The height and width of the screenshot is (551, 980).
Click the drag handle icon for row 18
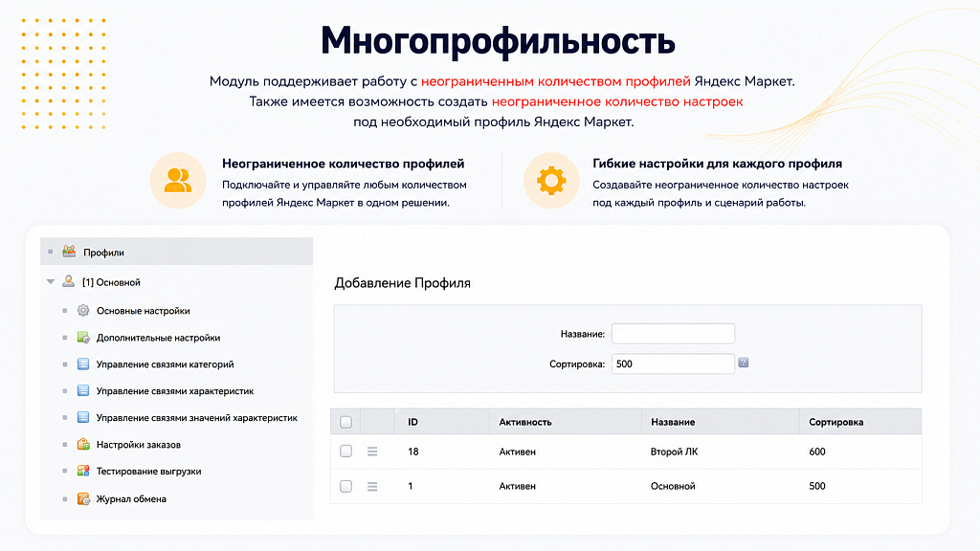pyautogui.click(x=372, y=452)
